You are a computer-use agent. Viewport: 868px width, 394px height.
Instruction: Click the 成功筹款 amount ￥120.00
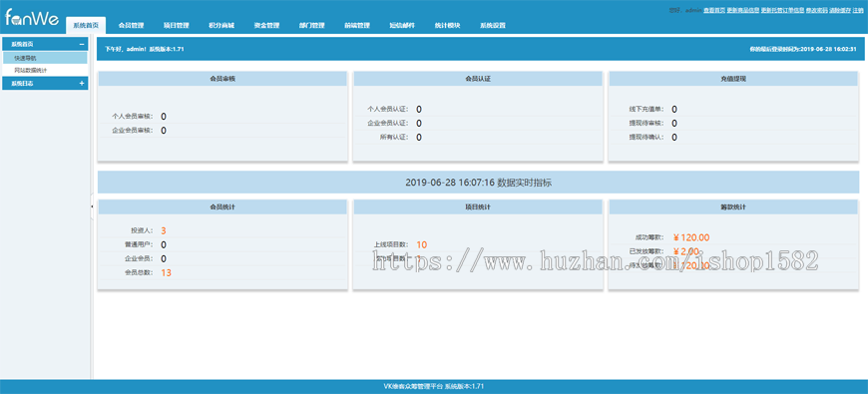click(x=690, y=238)
